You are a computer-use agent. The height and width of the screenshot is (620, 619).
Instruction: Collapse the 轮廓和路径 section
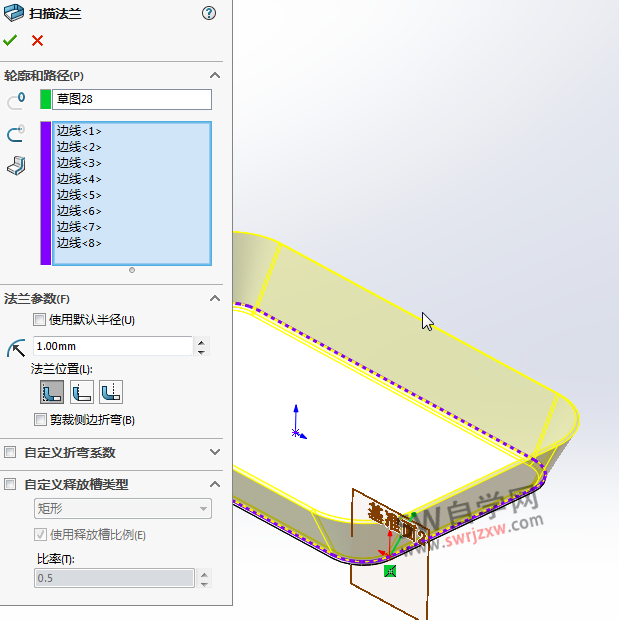pyautogui.click(x=214, y=76)
